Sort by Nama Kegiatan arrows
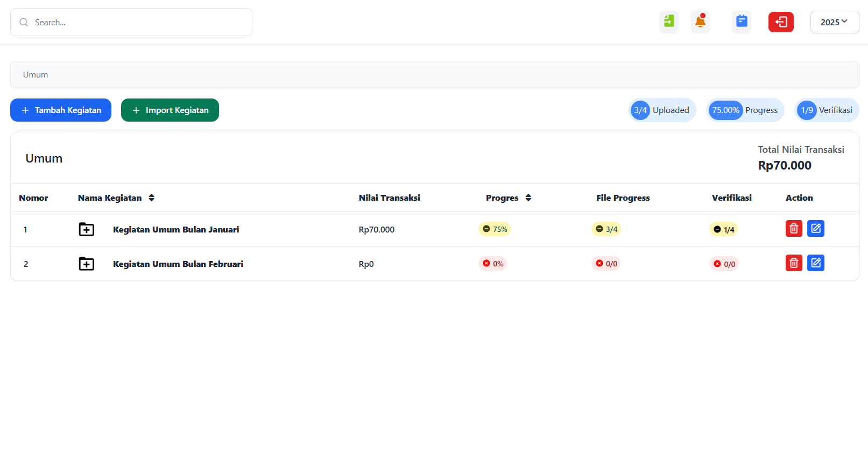Screen dimensions: 868x465 click(152, 198)
